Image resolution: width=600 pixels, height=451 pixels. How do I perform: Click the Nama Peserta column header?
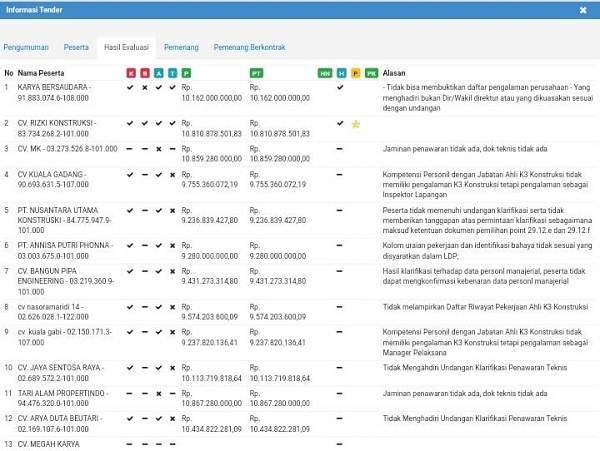point(41,73)
